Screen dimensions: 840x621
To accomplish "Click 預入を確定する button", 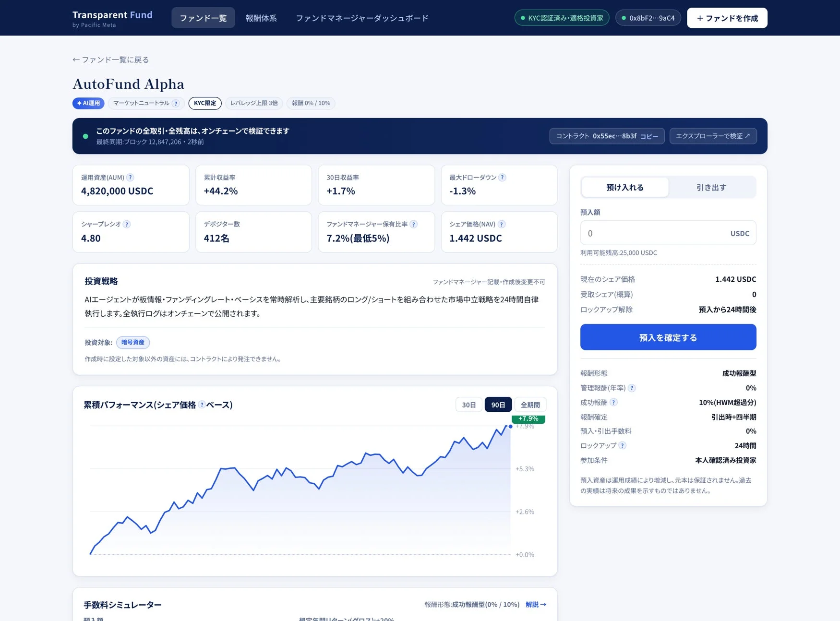I will [668, 337].
